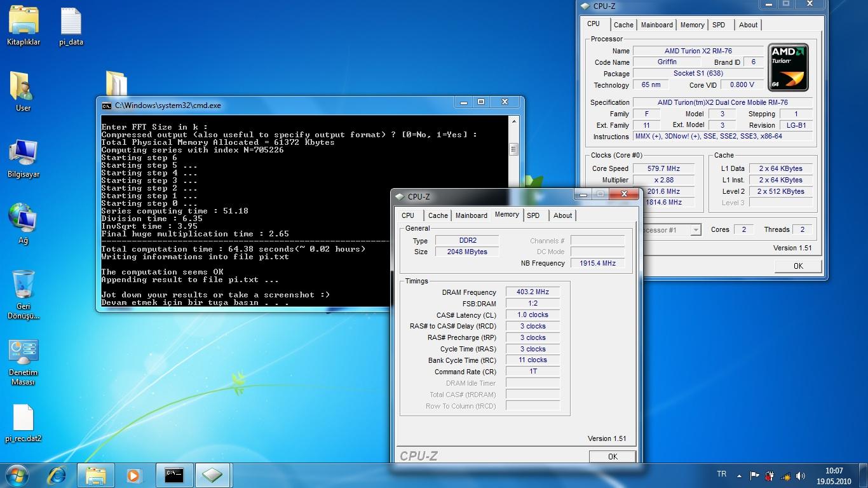Switch to cmd.exe taskbar button

pos(174,475)
